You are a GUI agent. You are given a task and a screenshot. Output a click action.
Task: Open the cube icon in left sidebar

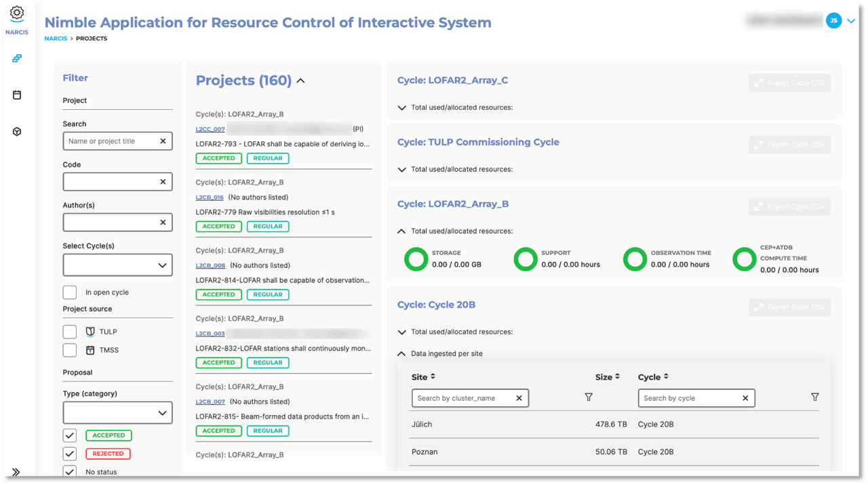tap(17, 132)
